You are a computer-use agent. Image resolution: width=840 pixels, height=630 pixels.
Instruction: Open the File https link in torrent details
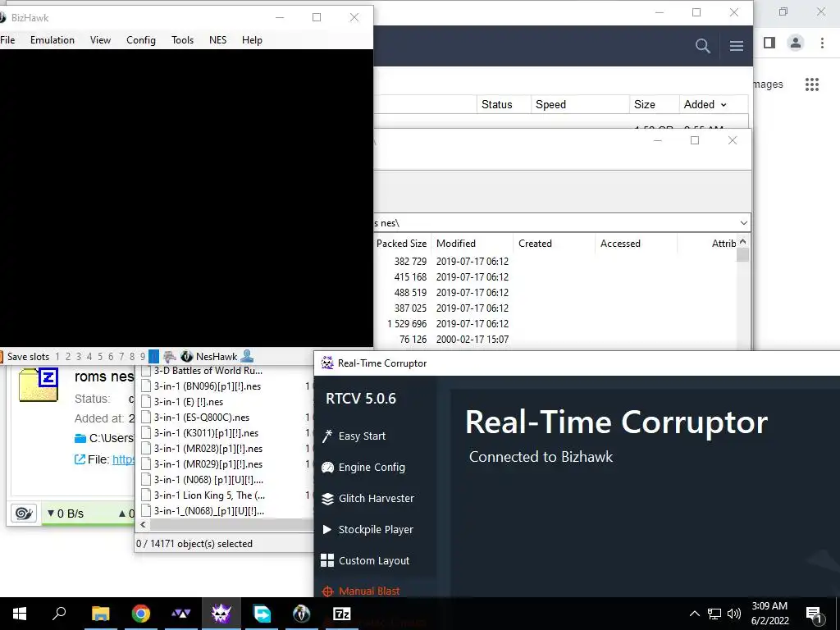[x=123, y=459]
